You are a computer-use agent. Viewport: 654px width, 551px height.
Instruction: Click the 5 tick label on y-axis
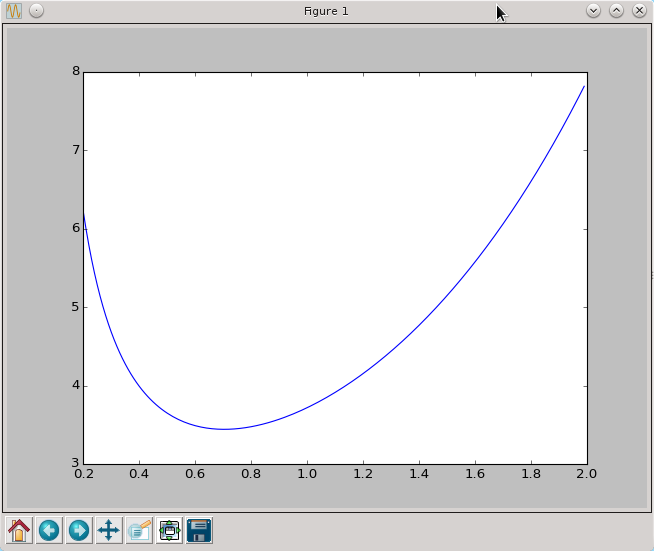(75, 307)
